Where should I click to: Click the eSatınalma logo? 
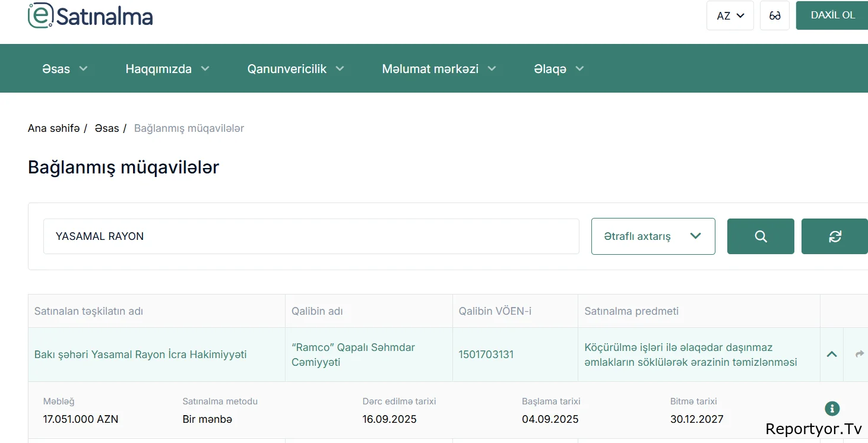pyautogui.click(x=90, y=16)
